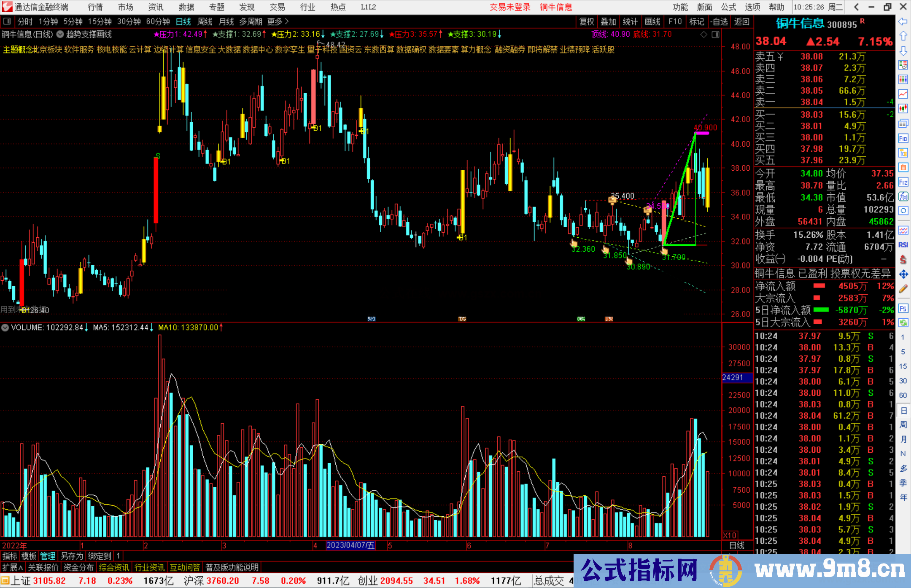This screenshot has width=911, height=588.
Task: Open the 行情 menu
Action: (95, 7)
